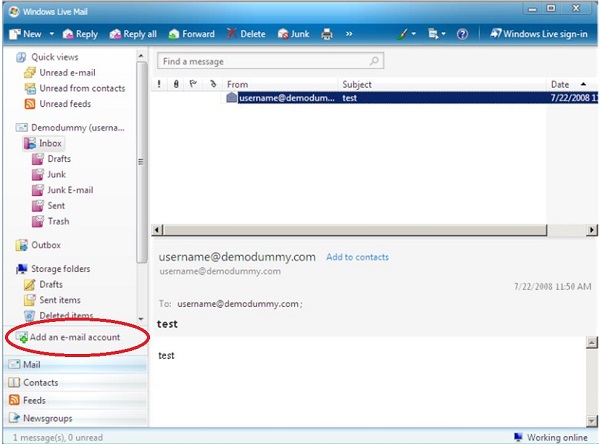This screenshot has height=444, width=600.
Task: Click the Print icon
Action: [327, 34]
